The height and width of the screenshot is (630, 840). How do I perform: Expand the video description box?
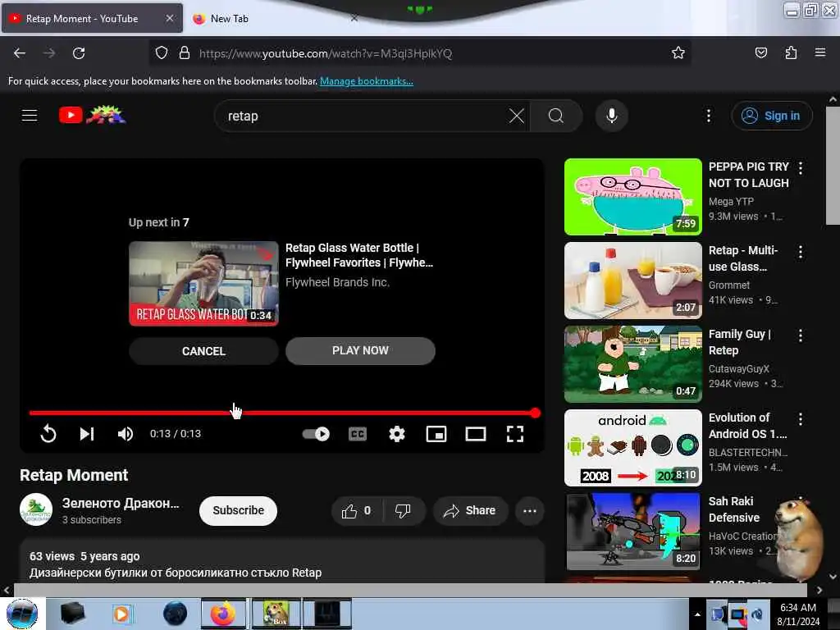point(282,561)
